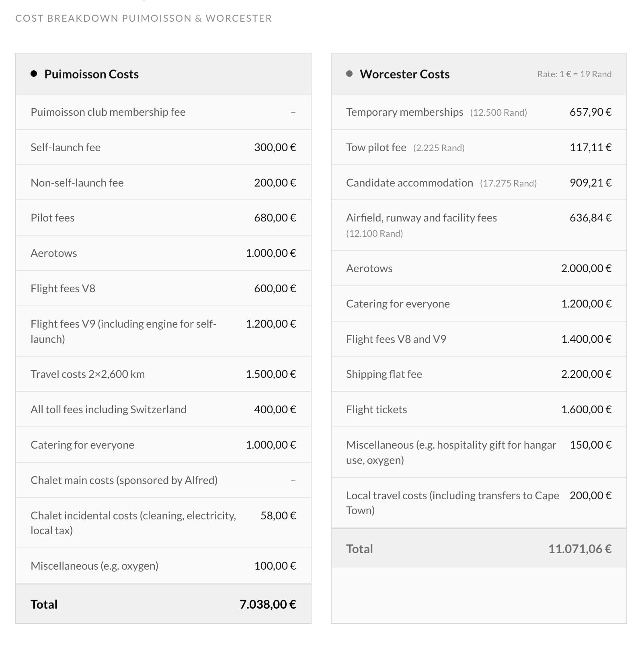The height and width of the screenshot is (648, 644).
Task: Click the Worcester total 11.071,06 €
Action: [580, 549]
